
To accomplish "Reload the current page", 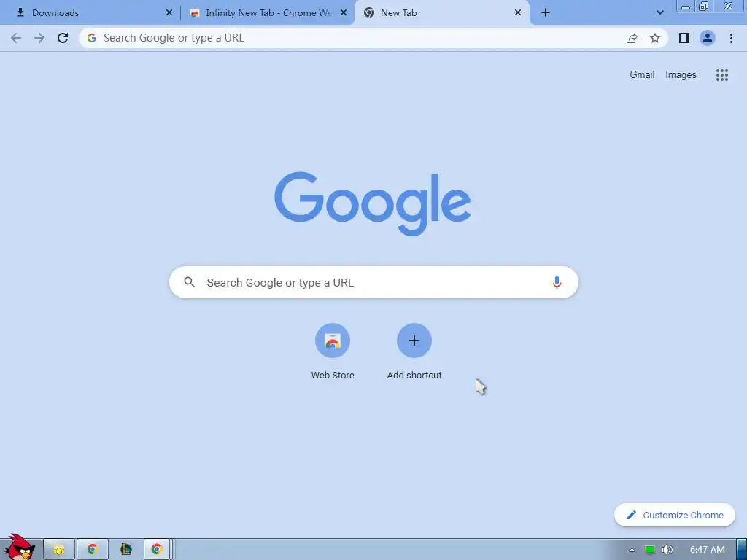I will 63,38.
